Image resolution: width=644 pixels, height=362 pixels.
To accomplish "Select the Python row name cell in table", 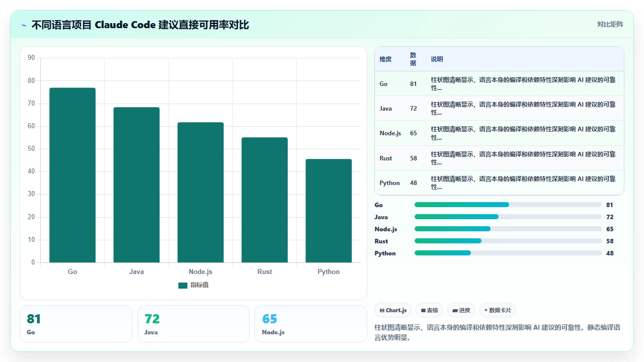I will [x=389, y=183].
